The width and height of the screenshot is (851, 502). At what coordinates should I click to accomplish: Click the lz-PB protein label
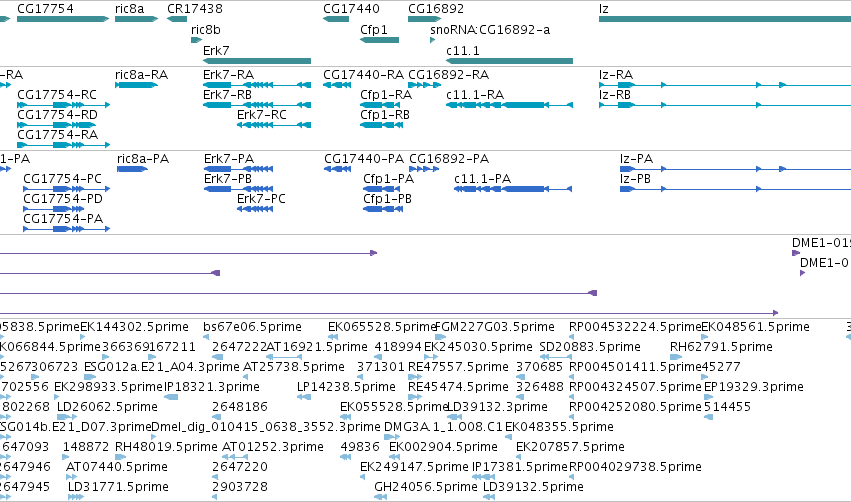[635, 179]
